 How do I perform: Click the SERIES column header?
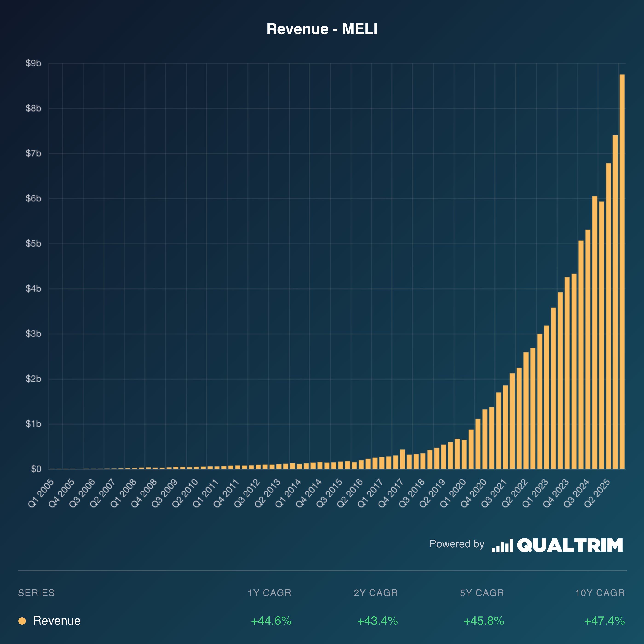click(36, 593)
